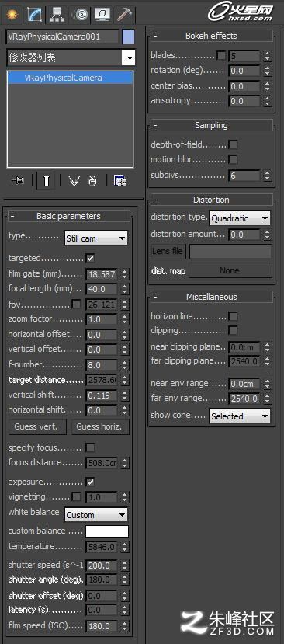This screenshot has height=644, width=284.
Task: Toggle the targeted checkbox
Action: click(x=90, y=259)
